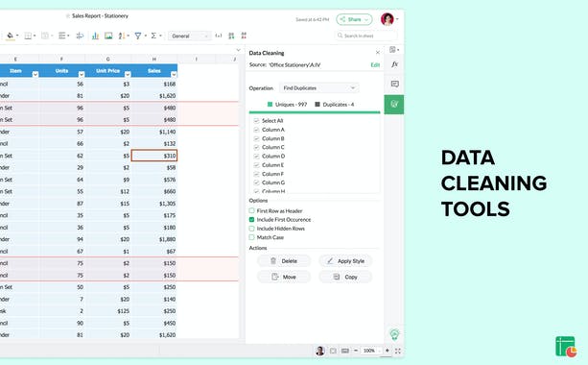Click the keyboard icon in status bar
Viewport: 588px width, 365px height.
(345, 351)
